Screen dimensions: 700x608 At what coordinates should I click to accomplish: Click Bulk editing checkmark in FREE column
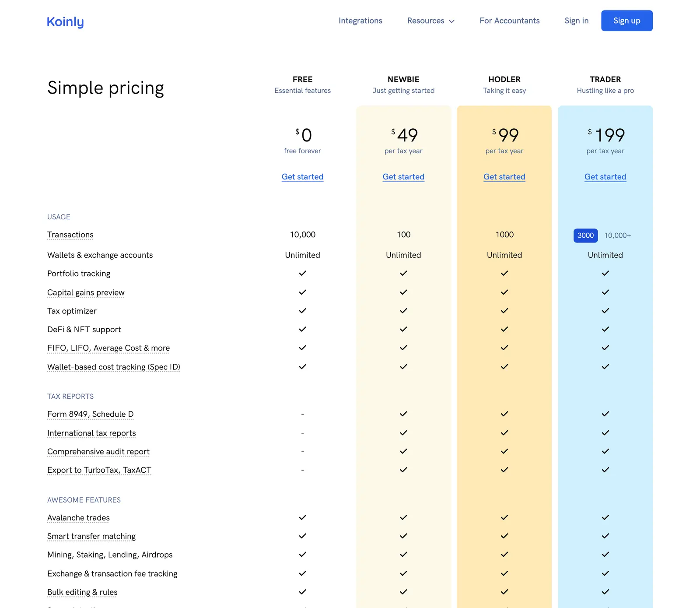[x=303, y=592]
